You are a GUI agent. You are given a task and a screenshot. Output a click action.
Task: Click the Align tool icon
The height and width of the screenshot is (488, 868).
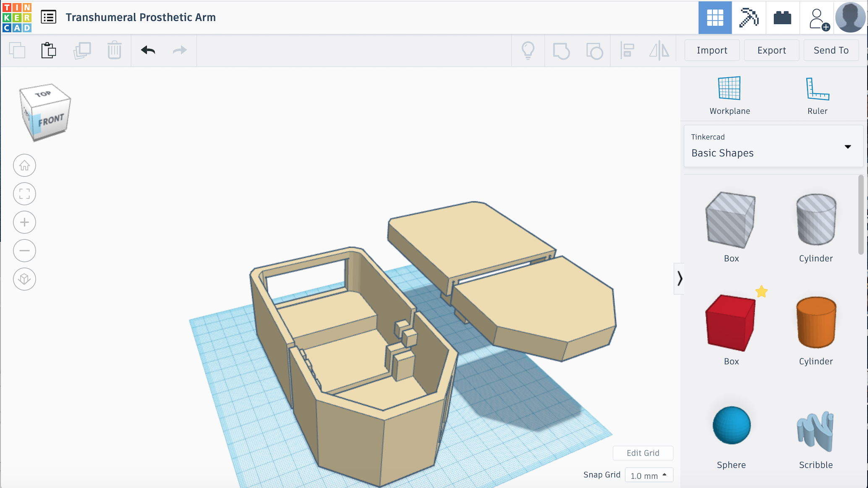pos(627,50)
